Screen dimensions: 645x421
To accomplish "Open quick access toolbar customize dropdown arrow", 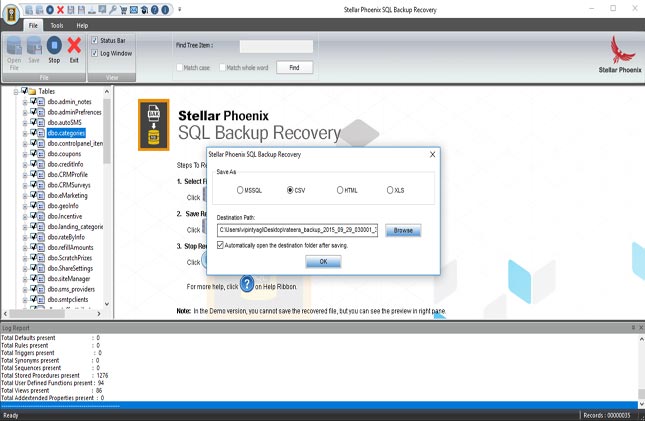I will [180, 9].
